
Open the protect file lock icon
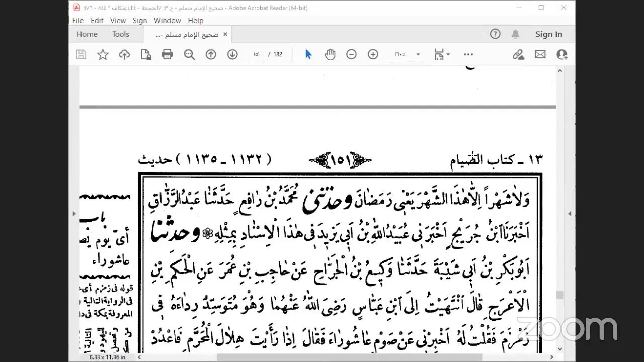coord(146,54)
